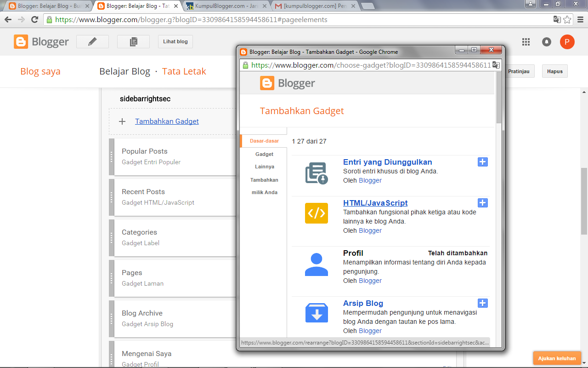Viewport: 588px width, 368px height.
Task: Click the Pratinjau button
Action: [x=519, y=71]
